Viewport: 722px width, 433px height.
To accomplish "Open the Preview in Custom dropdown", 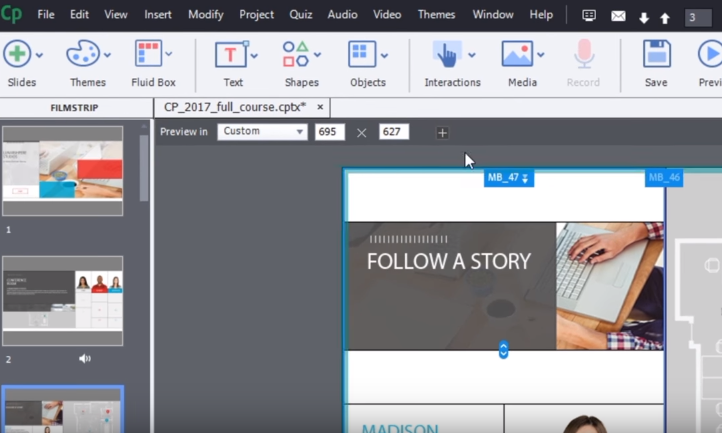I will point(262,132).
